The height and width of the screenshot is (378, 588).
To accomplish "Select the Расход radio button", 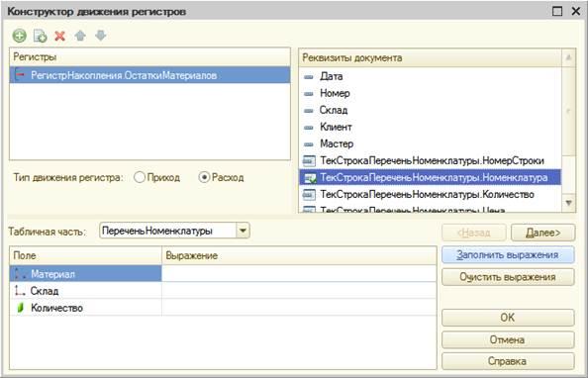I will tap(204, 177).
